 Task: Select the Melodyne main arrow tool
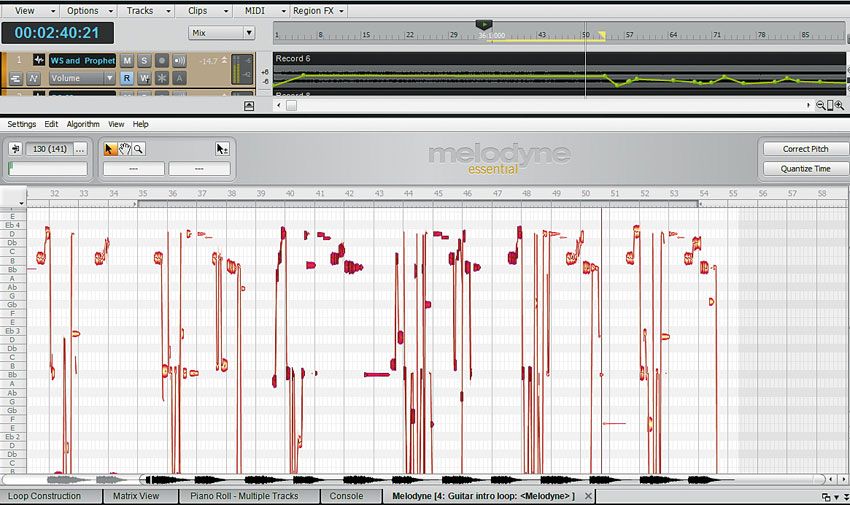(x=110, y=149)
